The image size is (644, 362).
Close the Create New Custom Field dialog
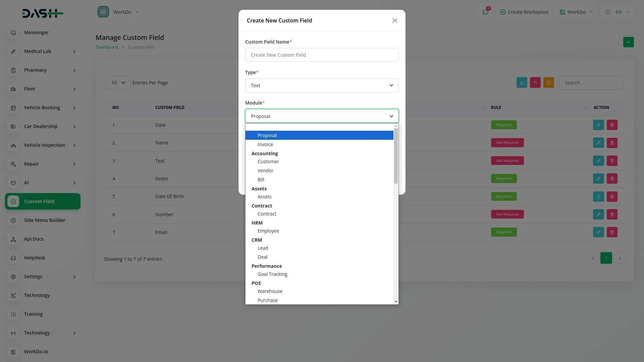tap(394, 20)
